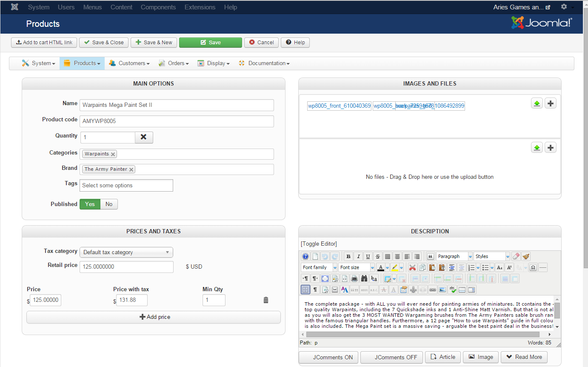The width and height of the screenshot is (588, 367).
Task: Open the Font size dropdown
Action: [x=357, y=267]
